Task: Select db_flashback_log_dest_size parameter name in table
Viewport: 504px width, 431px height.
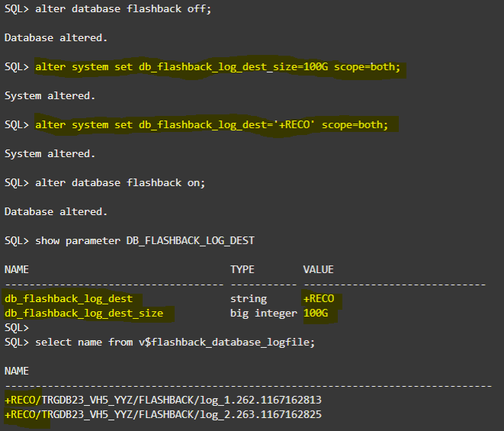Action: [84, 313]
